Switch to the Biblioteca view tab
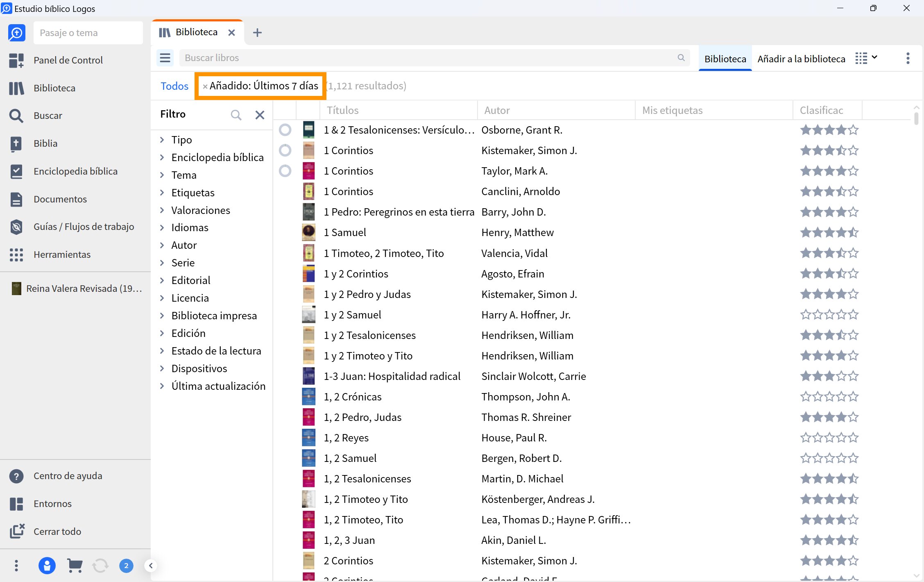This screenshot has width=924, height=582. click(725, 59)
